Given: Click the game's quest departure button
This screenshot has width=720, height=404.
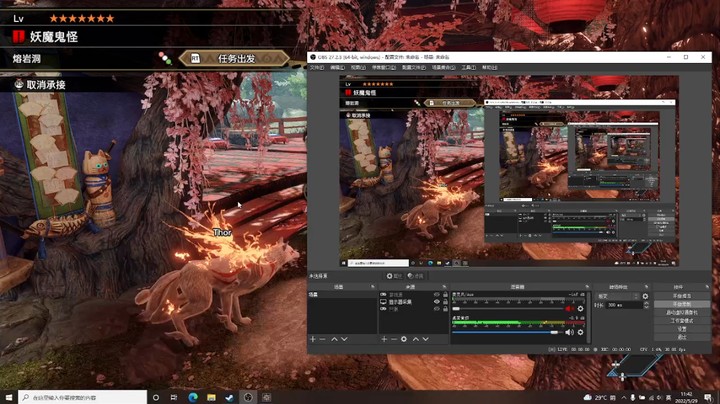Looking at the screenshot, I should (234, 59).
